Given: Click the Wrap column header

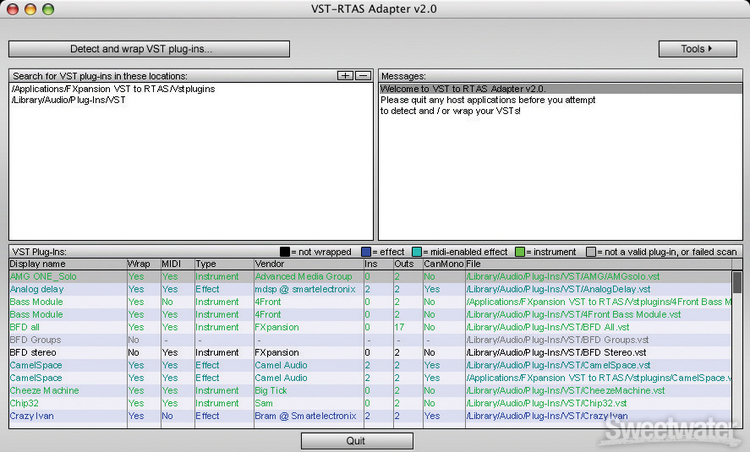Looking at the screenshot, I should tap(142, 264).
